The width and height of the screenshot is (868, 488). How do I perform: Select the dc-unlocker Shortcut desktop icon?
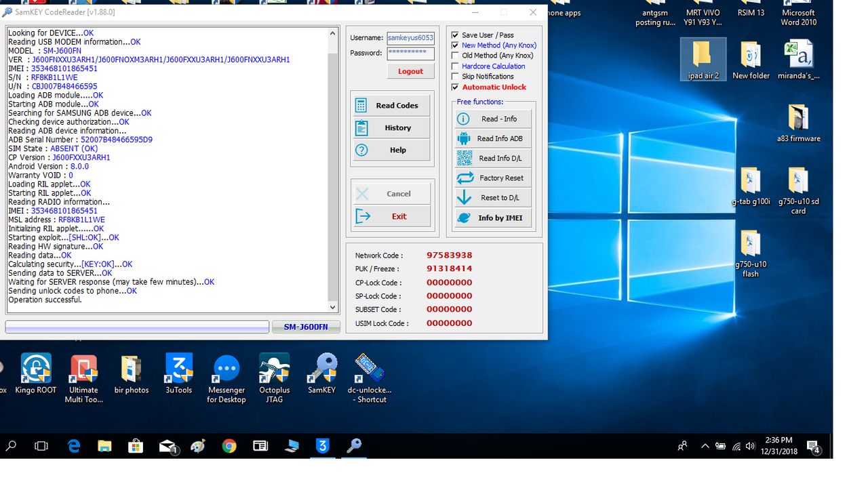(x=370, y=379)
